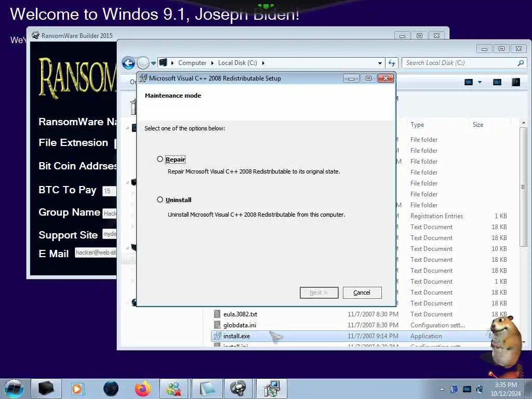Click the BTC To Pay field
Image resolution: width=532 pixels, height=399 pixels.
pos(109,191)
